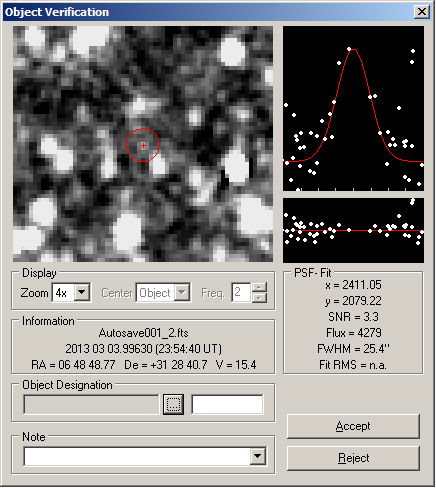
Task: Click the red circle marker on the star image
Action: pos(143,145)
